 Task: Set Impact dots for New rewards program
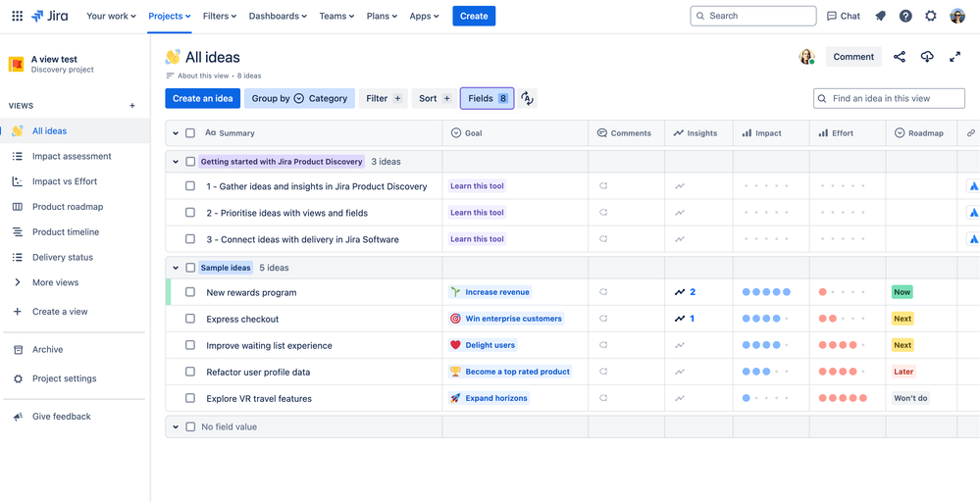click(766, 291)
